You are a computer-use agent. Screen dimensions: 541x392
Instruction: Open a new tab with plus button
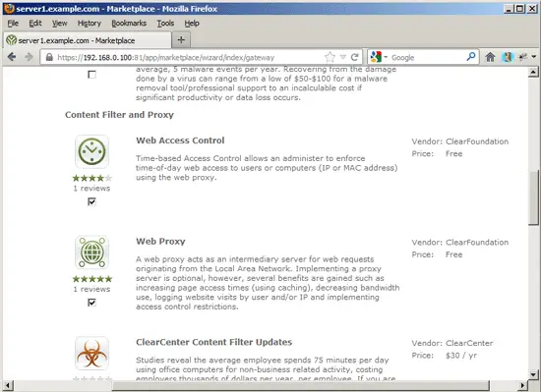pyautogui.click(x=181, y=40)
